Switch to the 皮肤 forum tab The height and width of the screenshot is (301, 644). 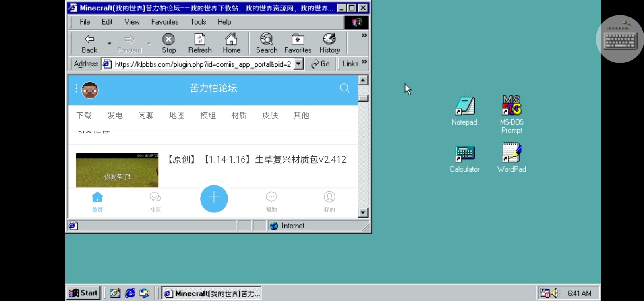pos(270,116)
